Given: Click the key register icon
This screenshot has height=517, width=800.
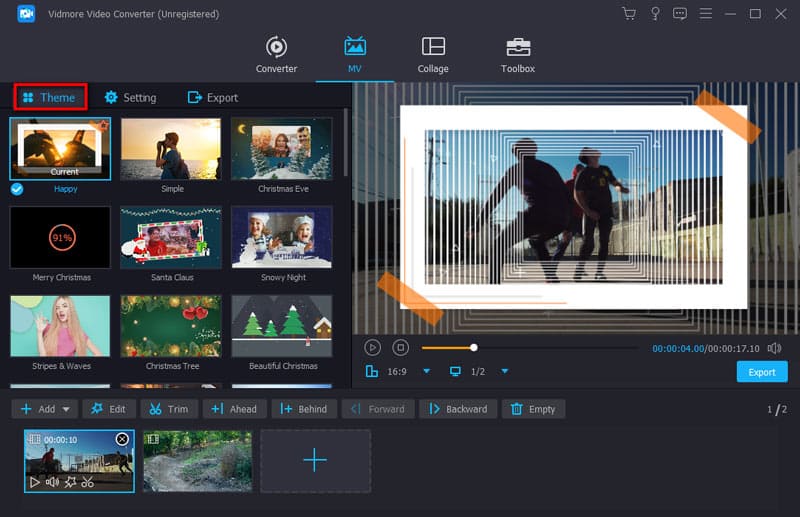Looking at the screenshot, I should [x=655, y=14].
